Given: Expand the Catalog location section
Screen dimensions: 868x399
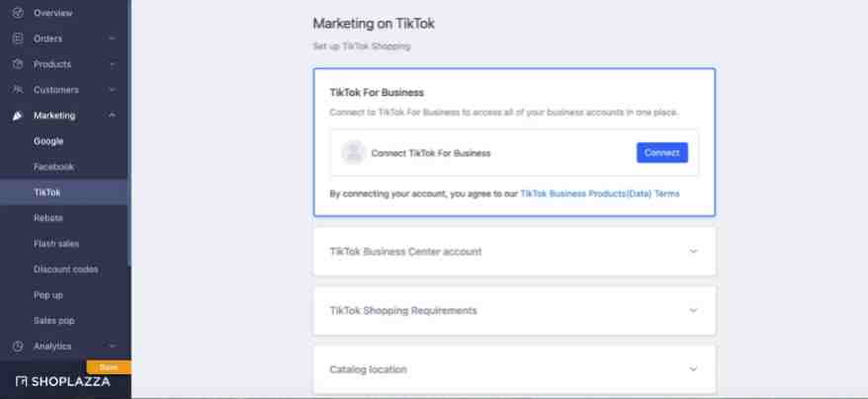Looking at the screenshot, I should 514,369.
